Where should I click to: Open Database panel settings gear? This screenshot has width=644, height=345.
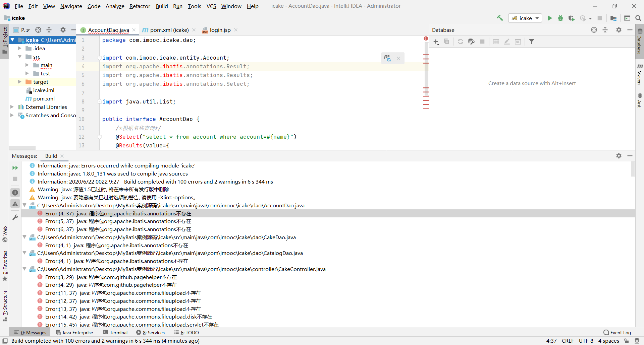pos(619,30)
